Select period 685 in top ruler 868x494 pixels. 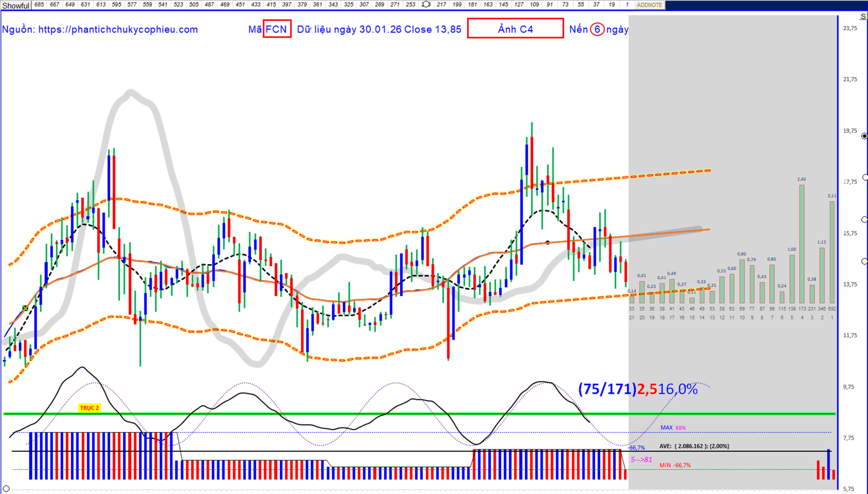[39, 4]
